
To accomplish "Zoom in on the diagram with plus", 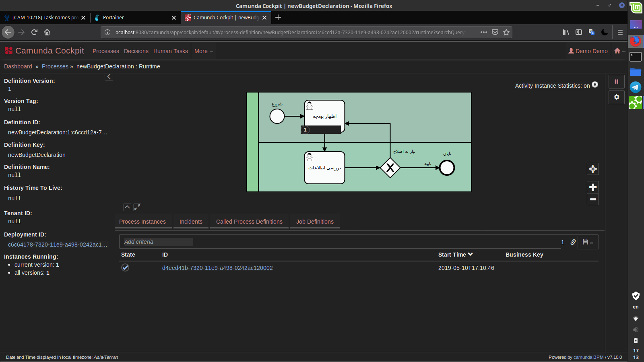I will 592,187.
